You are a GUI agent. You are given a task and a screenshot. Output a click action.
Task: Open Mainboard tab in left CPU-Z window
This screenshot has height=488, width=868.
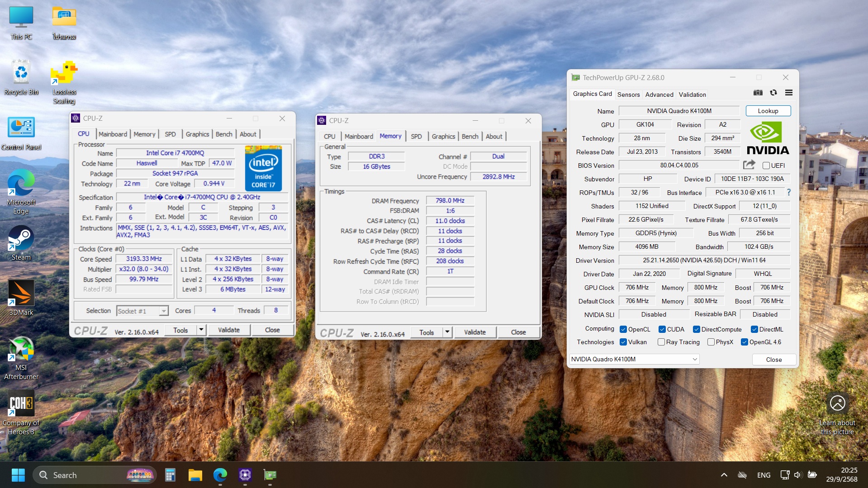113,134
